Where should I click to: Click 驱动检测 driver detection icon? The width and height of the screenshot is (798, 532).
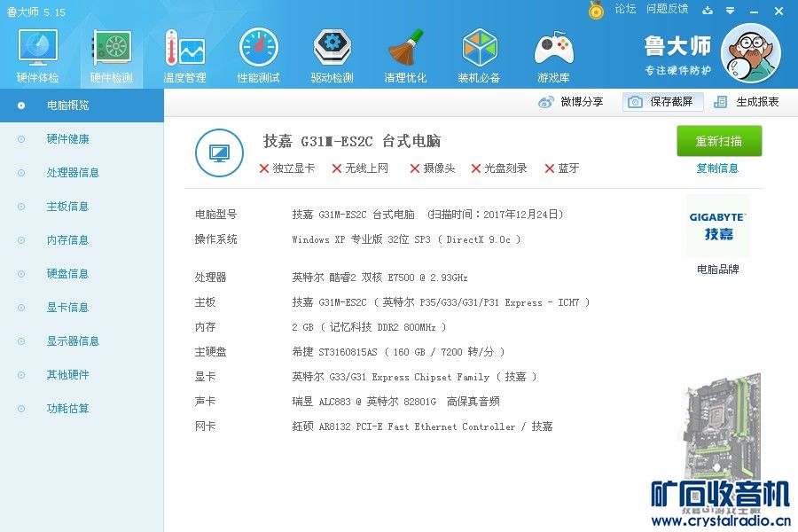tap(332, 55)
